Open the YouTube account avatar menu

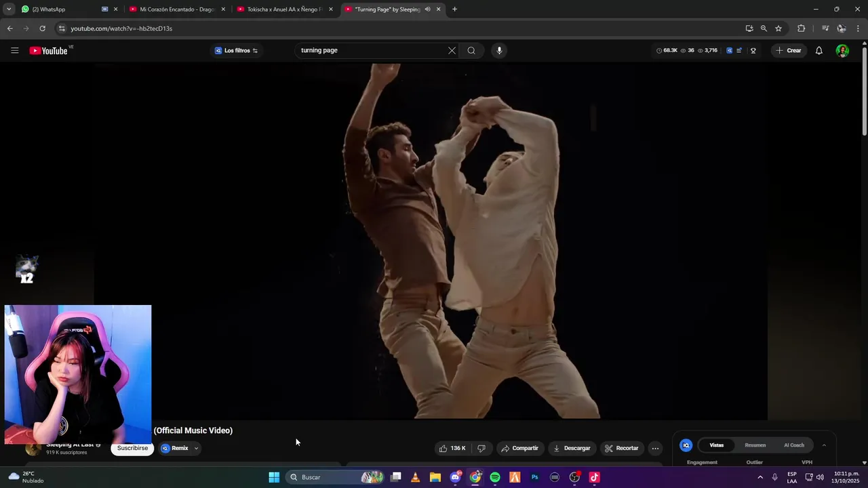842,51
